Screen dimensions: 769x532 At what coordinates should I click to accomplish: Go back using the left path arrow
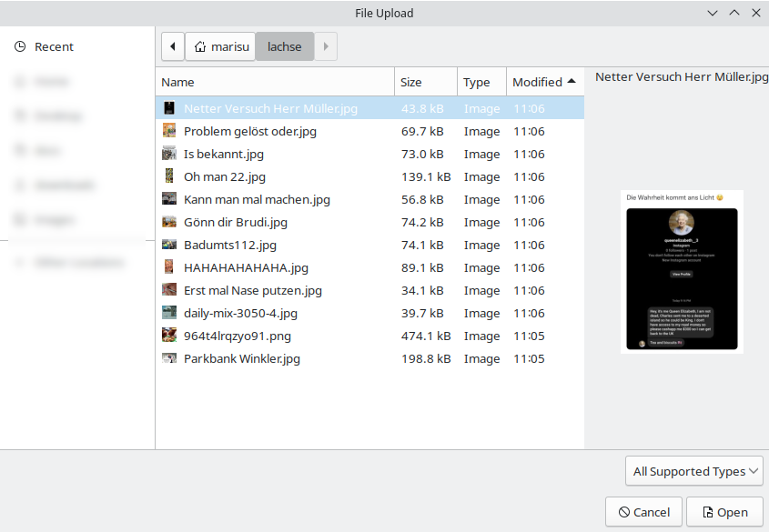[x=173, y=46]
